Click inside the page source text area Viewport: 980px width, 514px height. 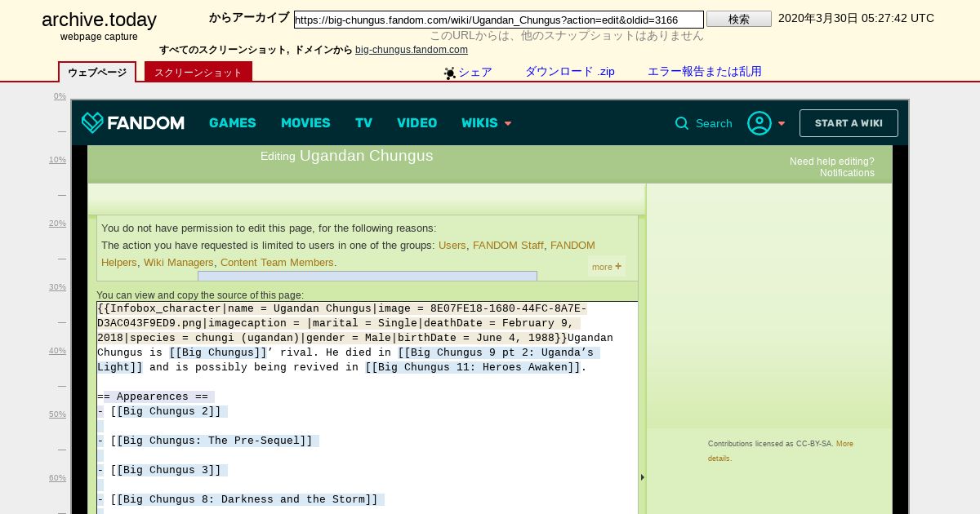point(367,408)
